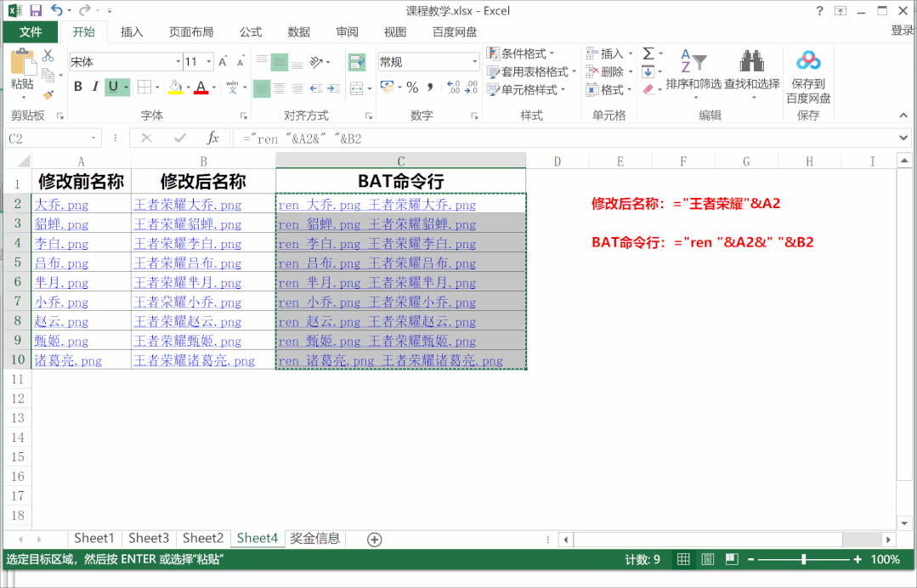
Task: Switch to the Sheet2 worksheet tab
Action: click(203, 538)
